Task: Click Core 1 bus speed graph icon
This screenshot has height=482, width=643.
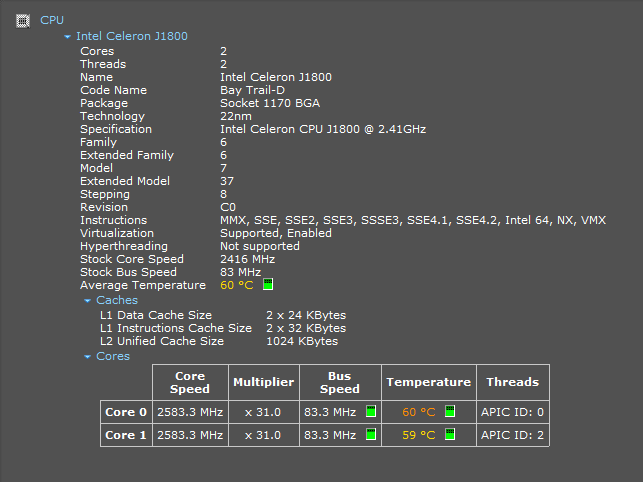Action: pos(371,434)
